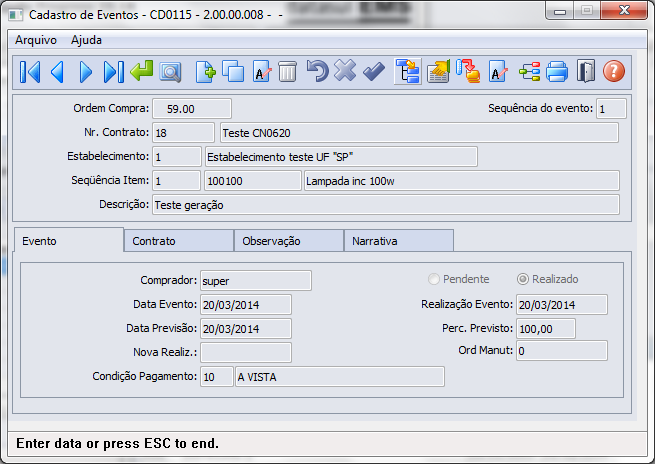The height and width of the screenshot is (464, 655).
Task: Click the Ordem Compra field
Action: coord(192,109)
